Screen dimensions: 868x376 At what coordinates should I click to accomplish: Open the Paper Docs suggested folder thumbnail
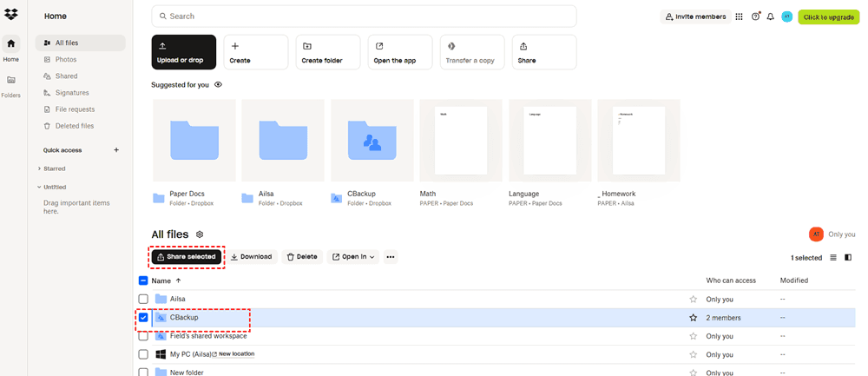(194, 141)
